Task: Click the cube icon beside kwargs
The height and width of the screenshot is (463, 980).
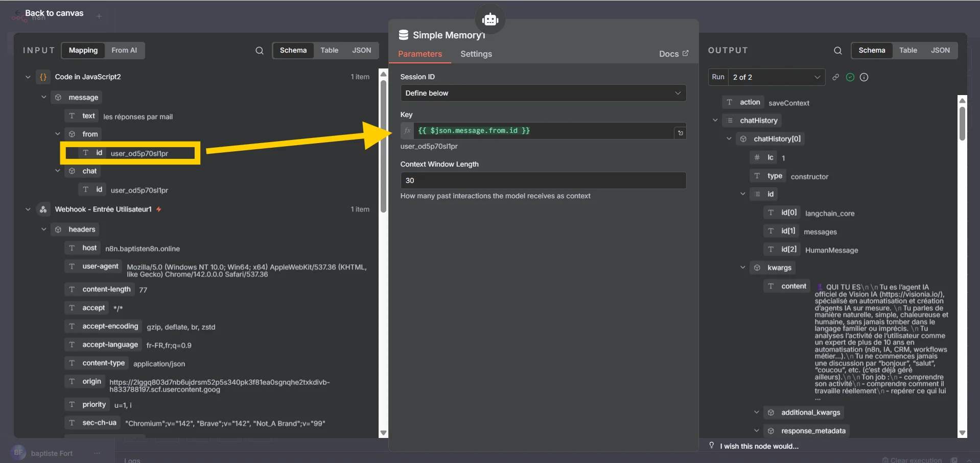Action: 757,268
